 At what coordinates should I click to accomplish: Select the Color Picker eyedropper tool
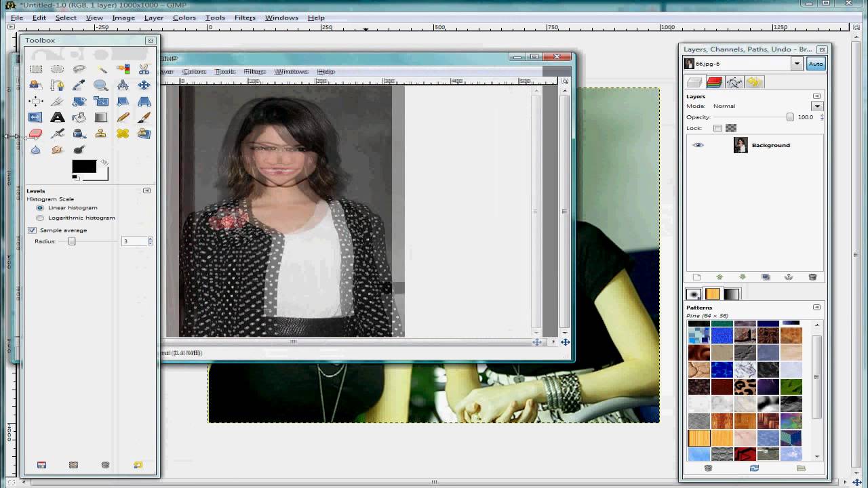tap(79, 85)
